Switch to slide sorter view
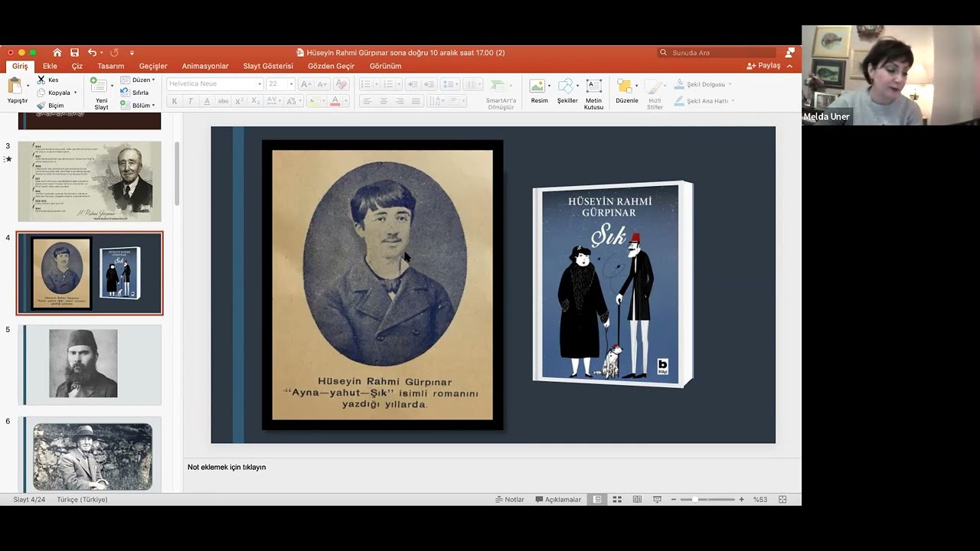The height and width of the screenshot is (551, 980). click(617, 500)
